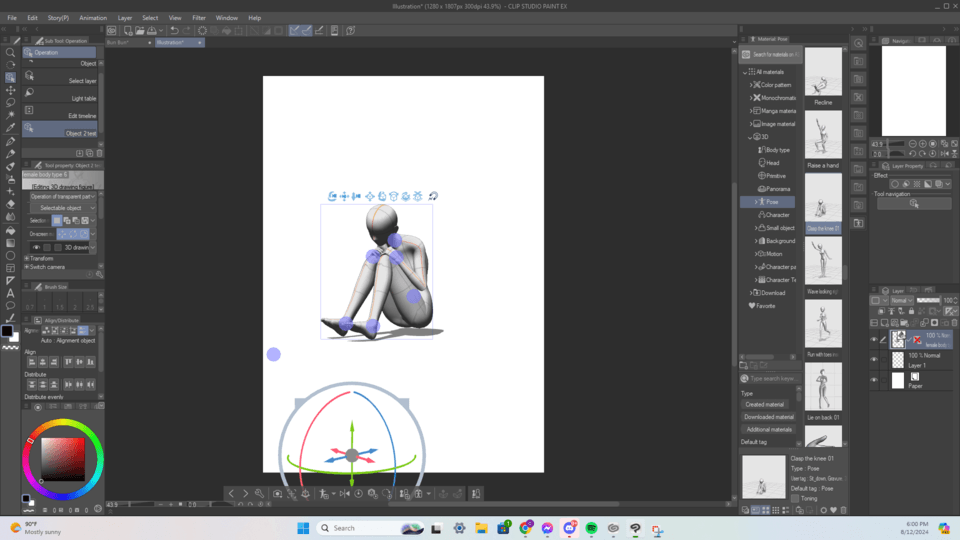Click Search for materials on Assets button
This screenshot has height=540, width=960.
[770, 54]
